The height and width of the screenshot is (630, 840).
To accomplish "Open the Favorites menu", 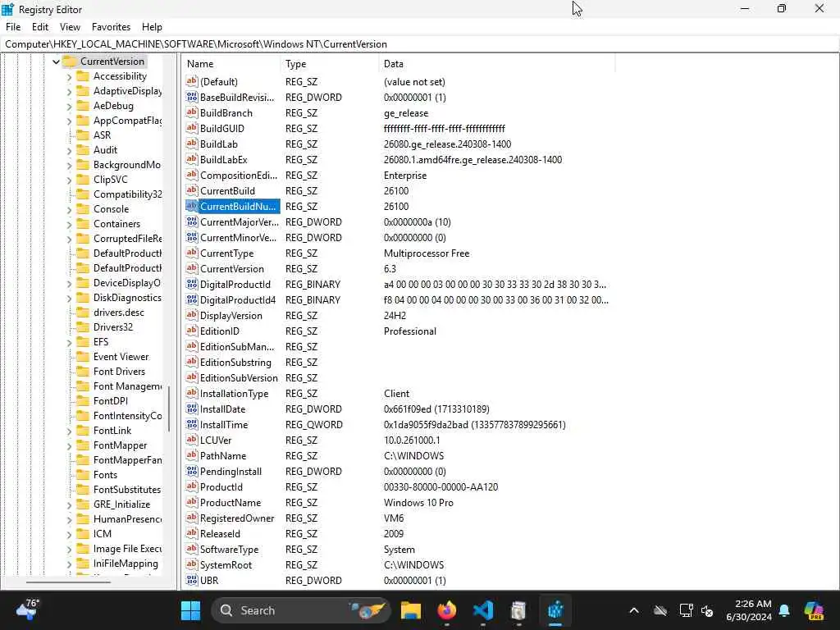I will click(x=111, y=27).
